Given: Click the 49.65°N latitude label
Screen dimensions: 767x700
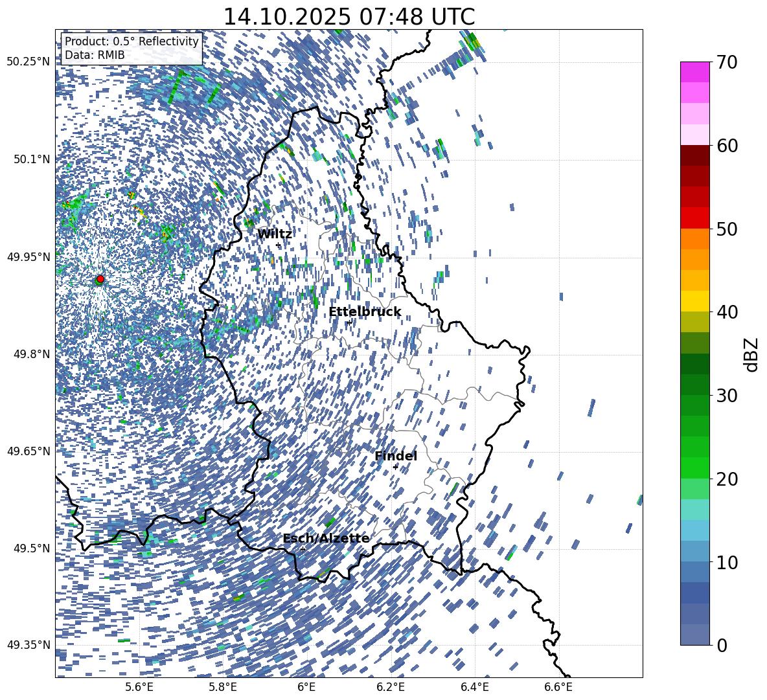Looking at the screenshot, I should pos(29,451).
